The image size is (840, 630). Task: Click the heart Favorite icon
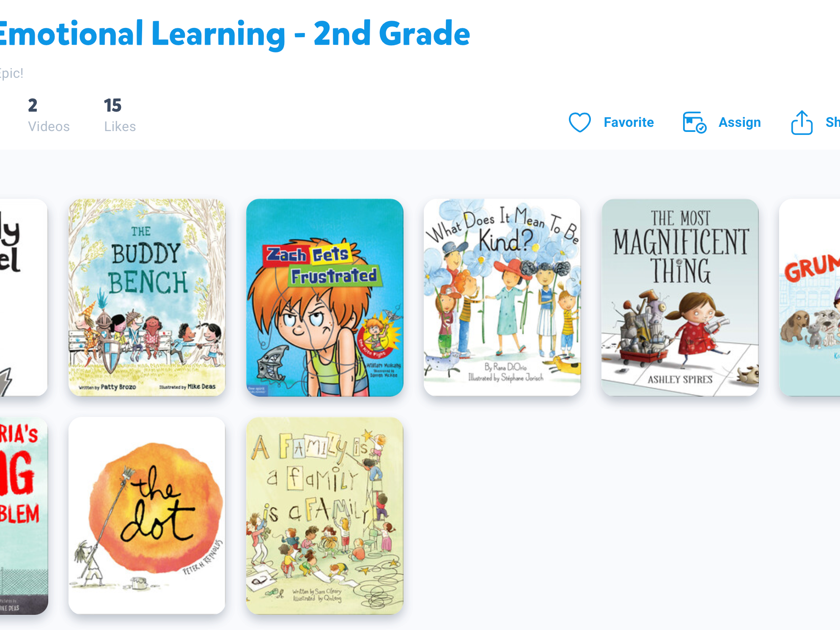[579, 122]
